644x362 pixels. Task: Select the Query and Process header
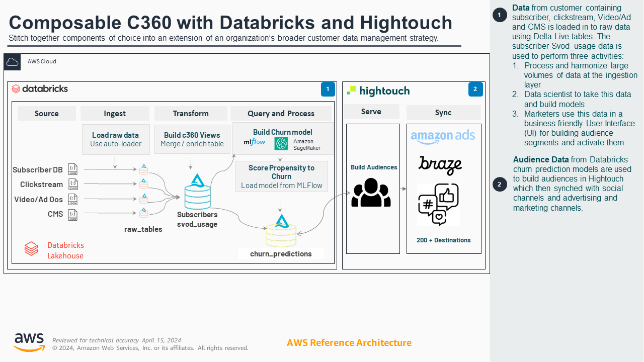click(281, 114)
